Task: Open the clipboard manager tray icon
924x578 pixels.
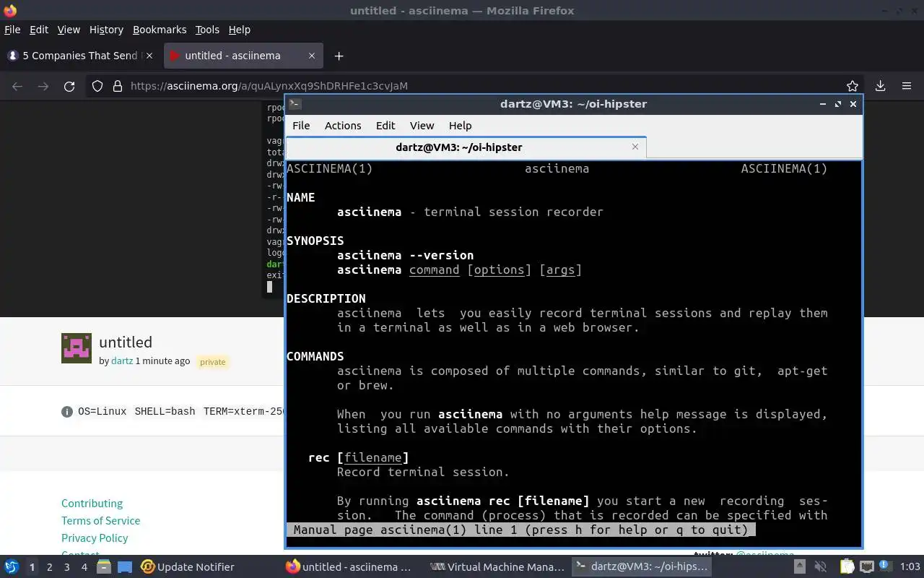Action: pos(847,567)
